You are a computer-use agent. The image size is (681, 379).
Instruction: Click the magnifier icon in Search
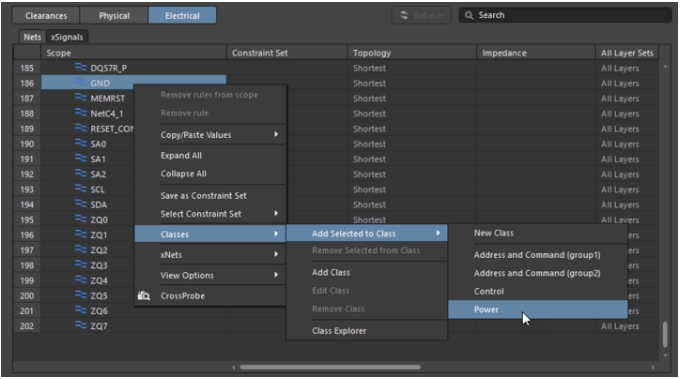coord(469,15)
